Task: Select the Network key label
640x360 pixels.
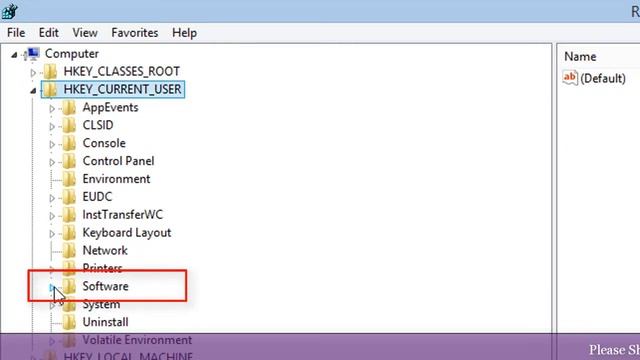Action: coord(105,251)
